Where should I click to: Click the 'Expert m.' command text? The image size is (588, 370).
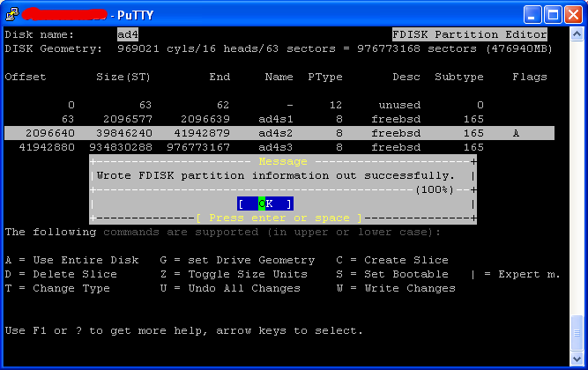(x=529, y=274)
